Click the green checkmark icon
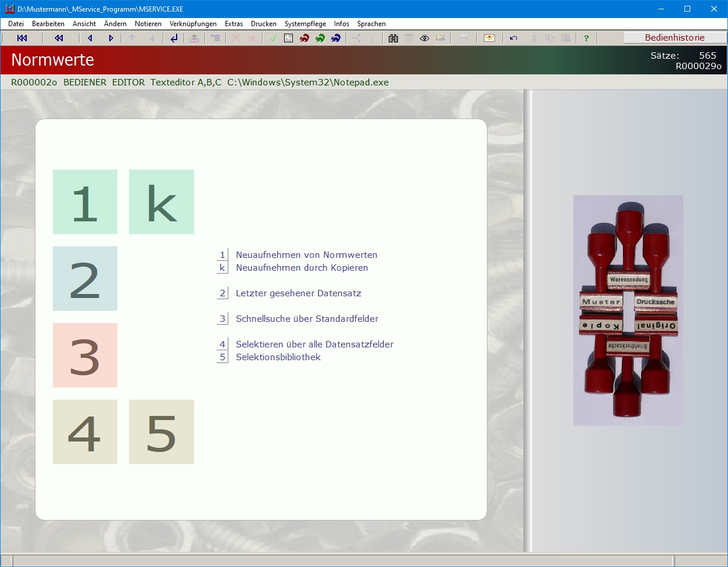728x567 pixels. (x=273, y=38)
